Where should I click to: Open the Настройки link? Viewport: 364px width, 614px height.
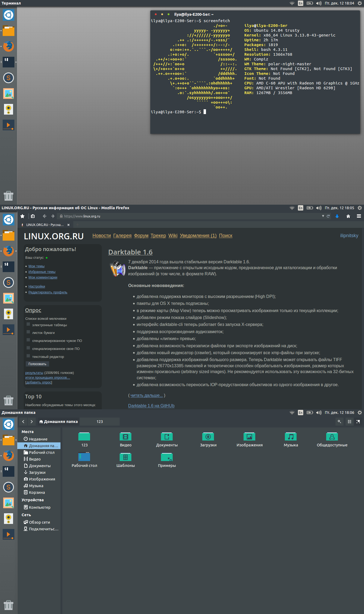tap(37, 286)
